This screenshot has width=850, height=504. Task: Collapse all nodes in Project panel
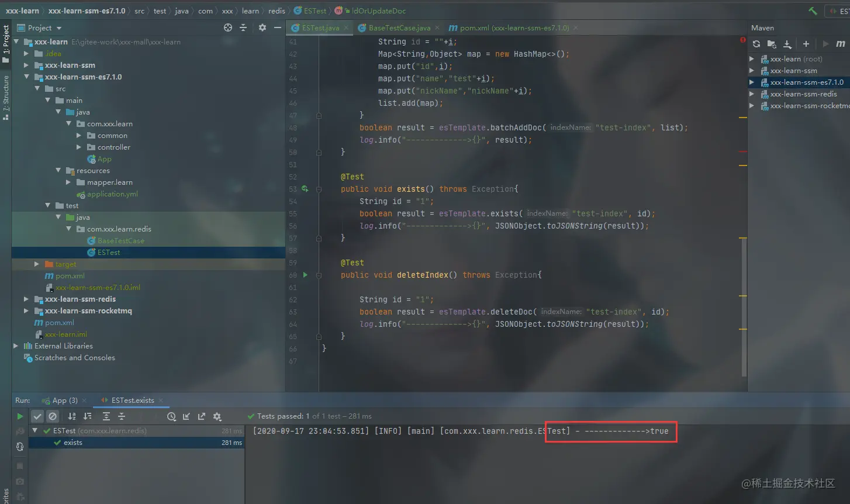pyautogui.click(x=243, y=27)
